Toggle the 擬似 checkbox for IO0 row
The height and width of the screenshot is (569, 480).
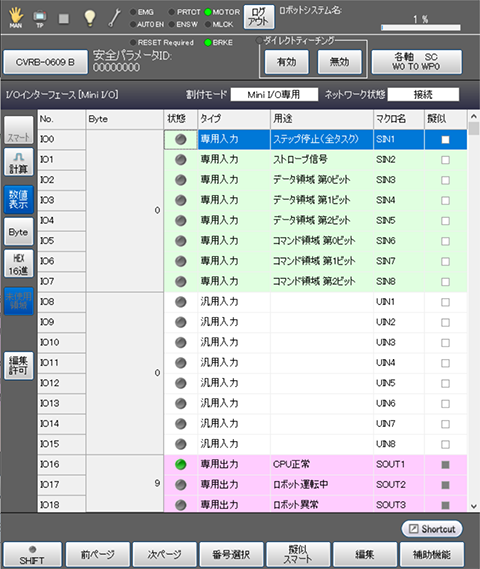click(445, 139)
